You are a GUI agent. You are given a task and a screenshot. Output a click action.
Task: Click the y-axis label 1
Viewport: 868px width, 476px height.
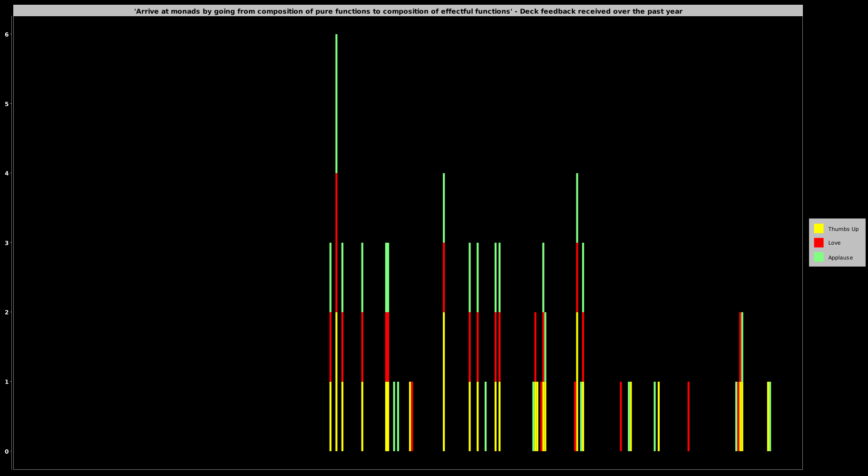coord(7,382)
